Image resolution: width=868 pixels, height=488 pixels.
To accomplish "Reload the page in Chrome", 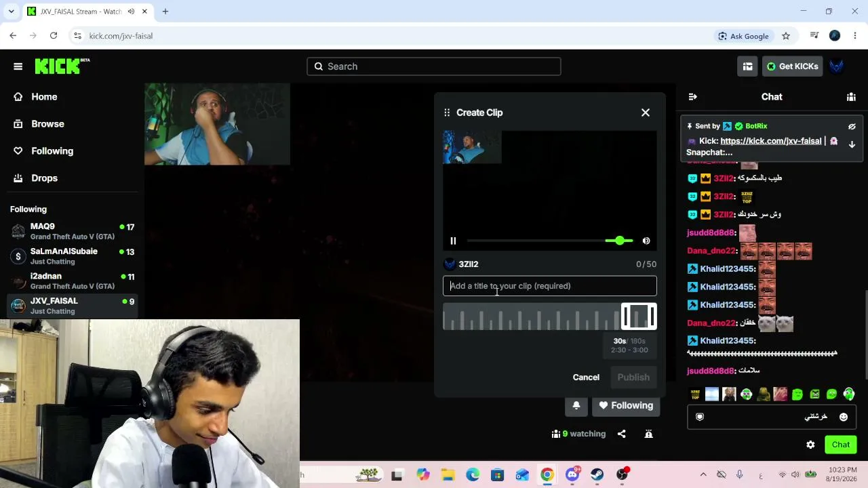I will tap(54, 36).
